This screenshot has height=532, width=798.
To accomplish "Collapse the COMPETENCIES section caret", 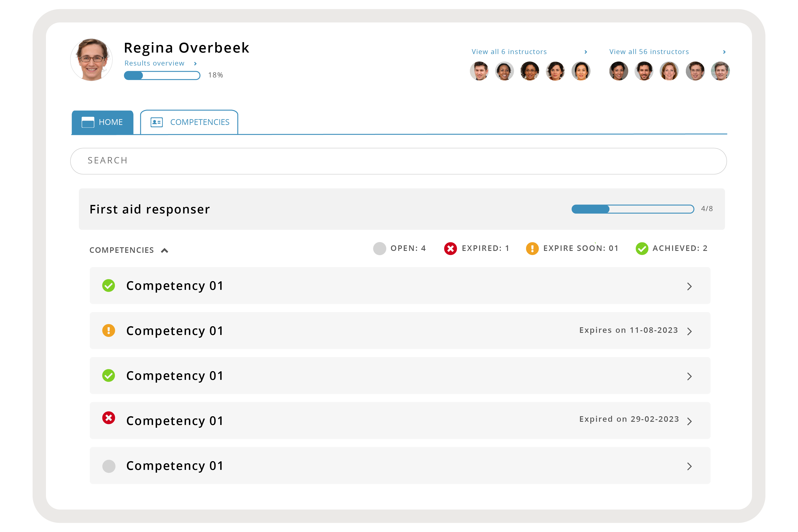I will pyautogui.click(x=164, y=250).
